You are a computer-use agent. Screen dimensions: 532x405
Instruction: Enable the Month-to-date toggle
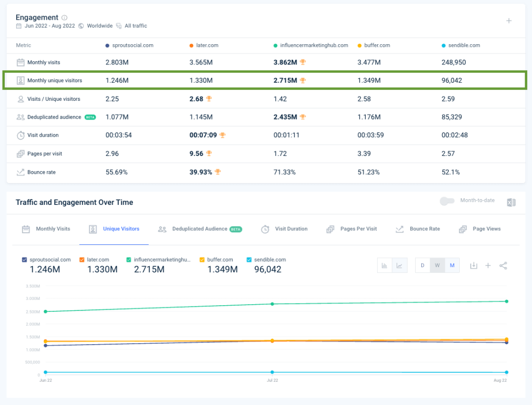point(447,200)
